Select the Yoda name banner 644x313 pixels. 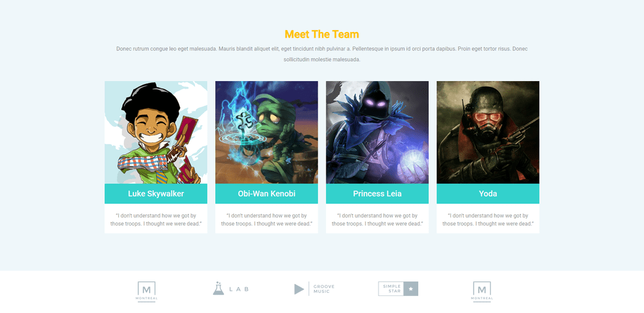488,194
